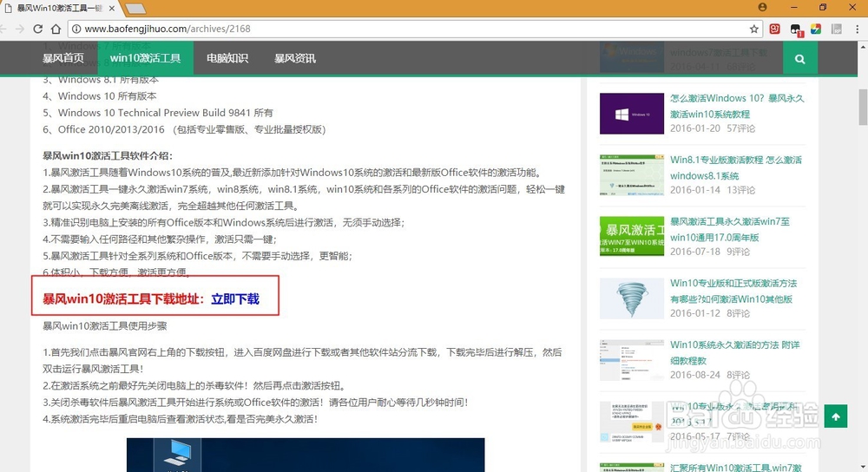Click the browser reload icon
Image resolution: width=868 pixels, height=472 pixels.
pos(37,29)
